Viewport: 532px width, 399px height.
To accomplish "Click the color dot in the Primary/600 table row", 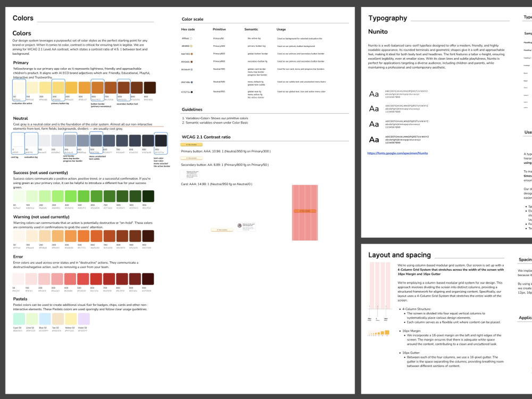I will (192, 54).
